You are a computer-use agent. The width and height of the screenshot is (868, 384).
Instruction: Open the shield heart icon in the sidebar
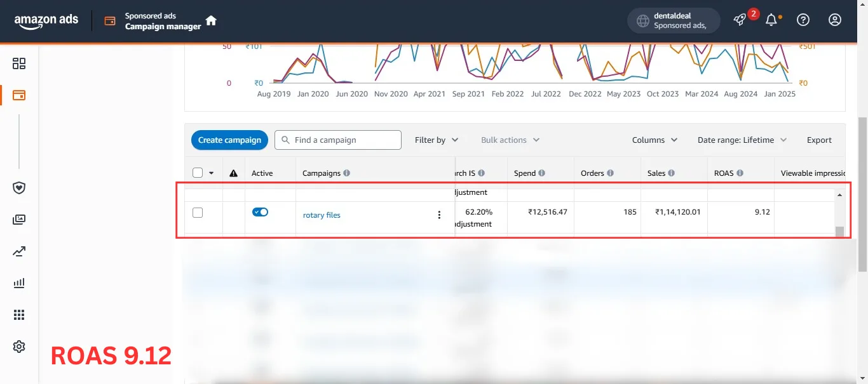[19, 188]
